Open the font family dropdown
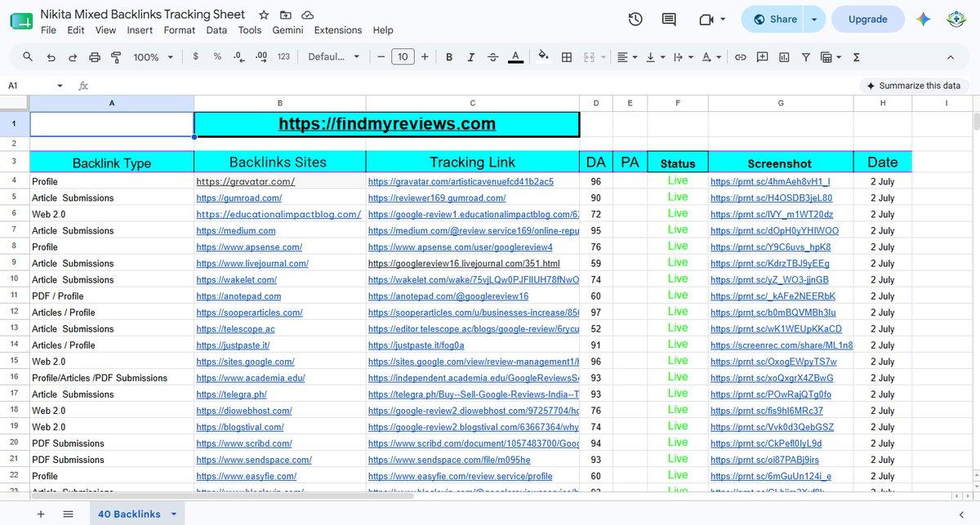Image resolution: width=980 pixels, height=525 pixels. click(334, 57)
